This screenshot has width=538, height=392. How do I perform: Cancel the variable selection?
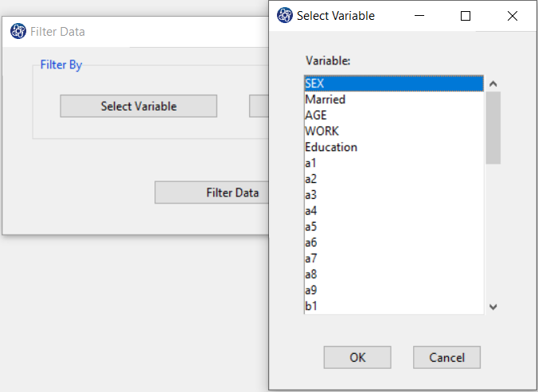(446, 357)
